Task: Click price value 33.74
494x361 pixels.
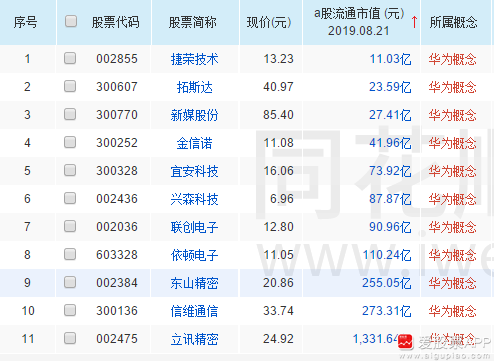Action: click(x=278, y=311)
